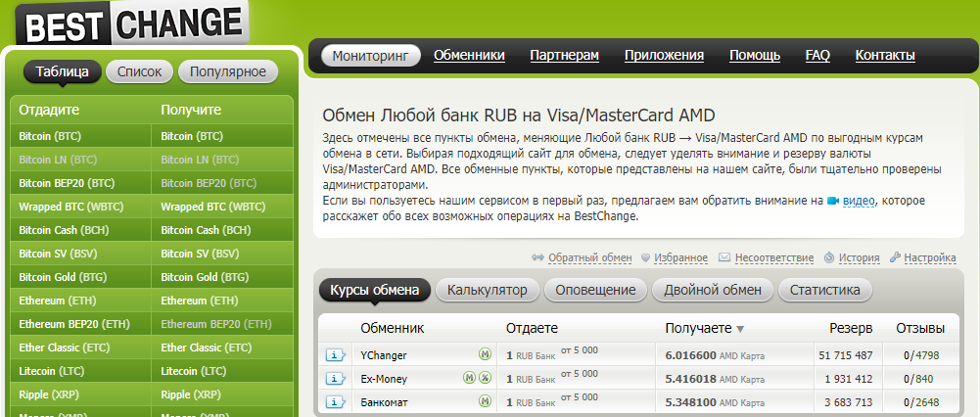The image size is (980, 417).
Task: Open the Обменники menu item
Action: [x=469, y=56]
